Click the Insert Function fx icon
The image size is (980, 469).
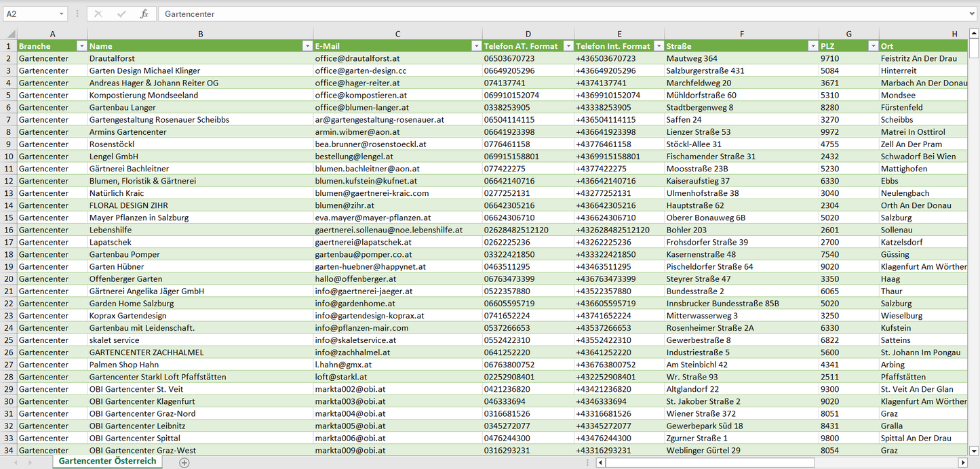tap(144, 14)
